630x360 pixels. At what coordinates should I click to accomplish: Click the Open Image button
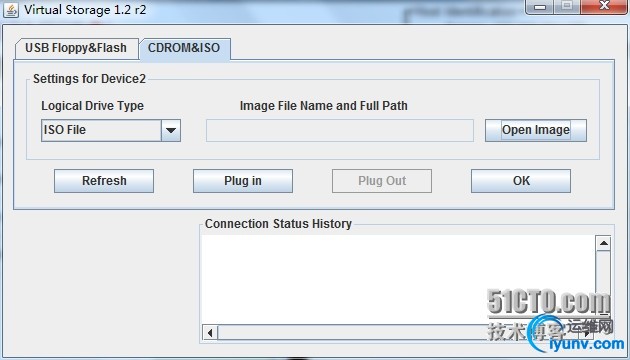pos(536,130)
